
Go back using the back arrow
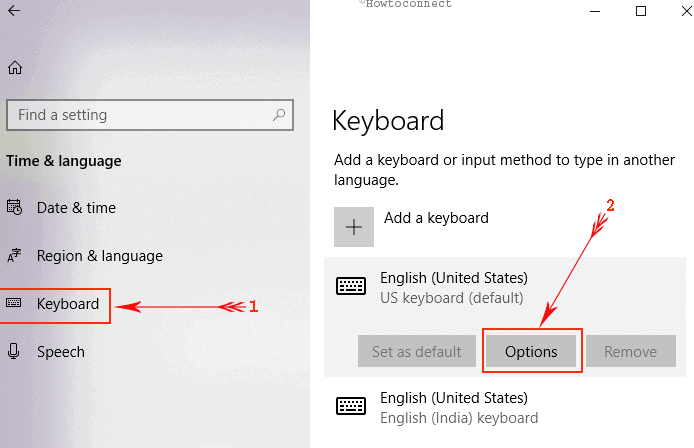coord(14,10)
